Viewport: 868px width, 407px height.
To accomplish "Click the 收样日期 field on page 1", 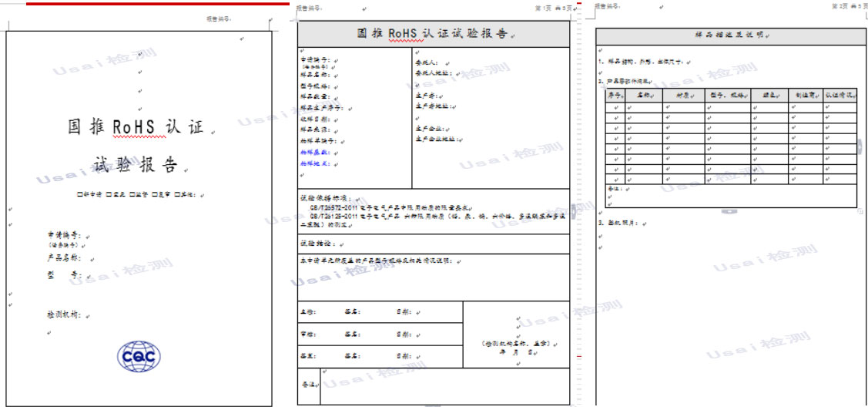I will click(x=316, y=119).
